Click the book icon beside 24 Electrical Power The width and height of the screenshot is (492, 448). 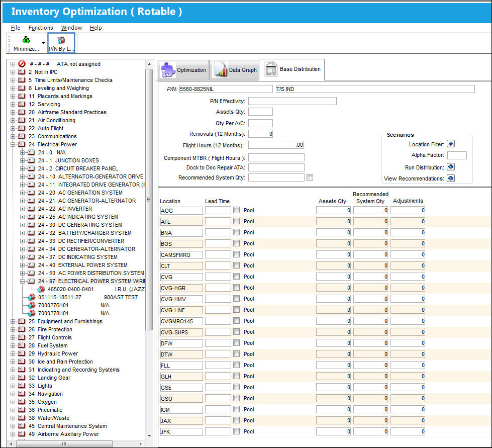22,144
